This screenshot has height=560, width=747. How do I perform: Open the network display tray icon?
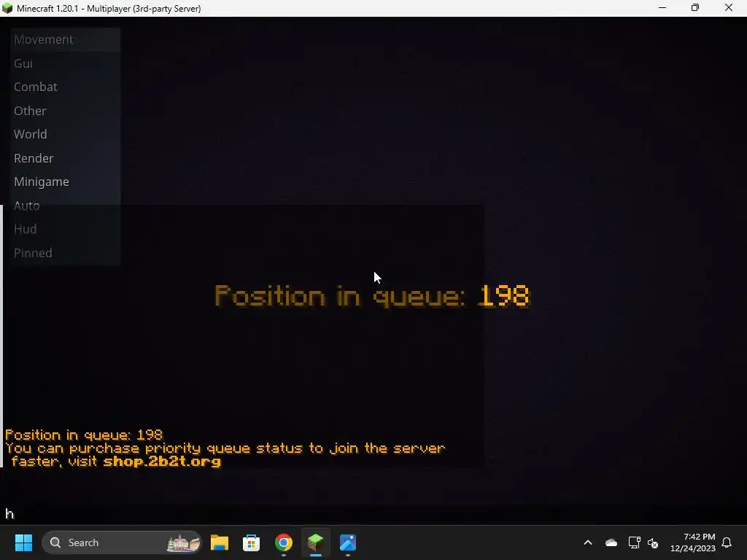point(634,542)
